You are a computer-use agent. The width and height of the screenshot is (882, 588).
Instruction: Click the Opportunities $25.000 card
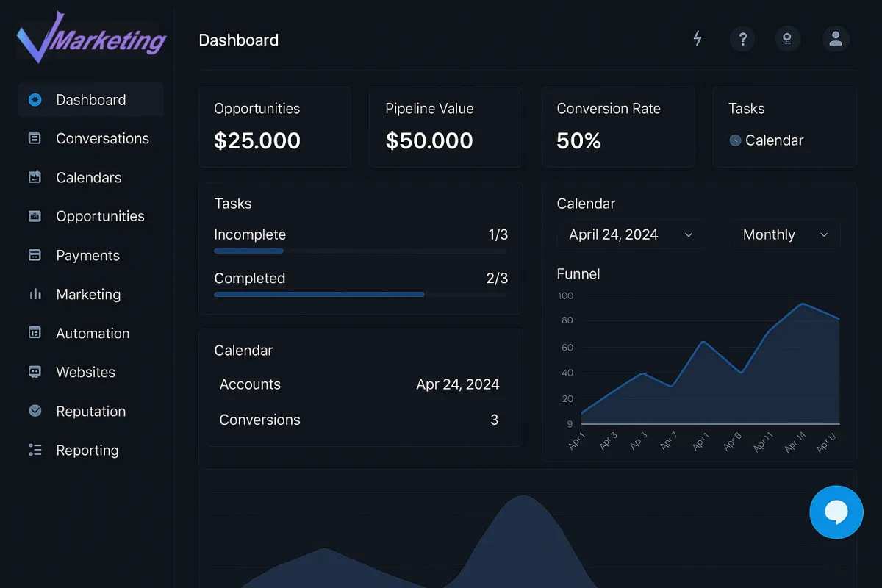pyautogui.click(x=275, y=127)
